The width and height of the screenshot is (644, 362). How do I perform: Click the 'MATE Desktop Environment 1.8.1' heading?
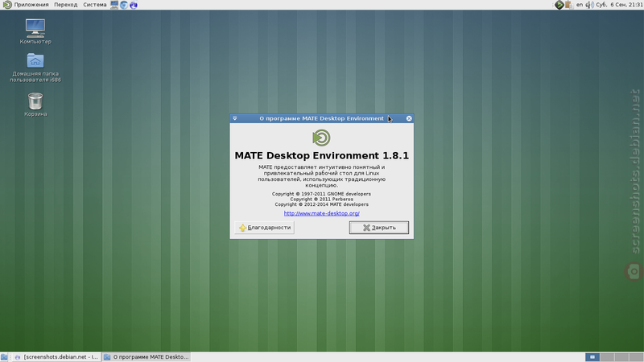click(x=321, y=155)
